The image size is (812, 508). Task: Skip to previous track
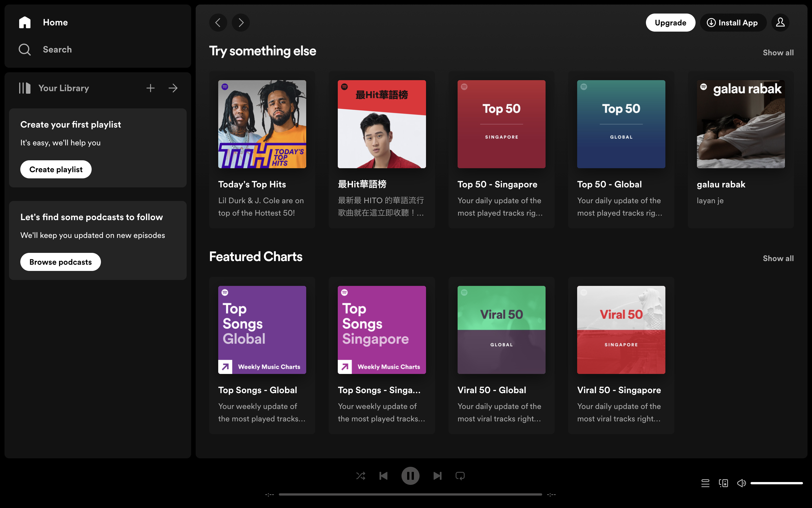(383, 476)
